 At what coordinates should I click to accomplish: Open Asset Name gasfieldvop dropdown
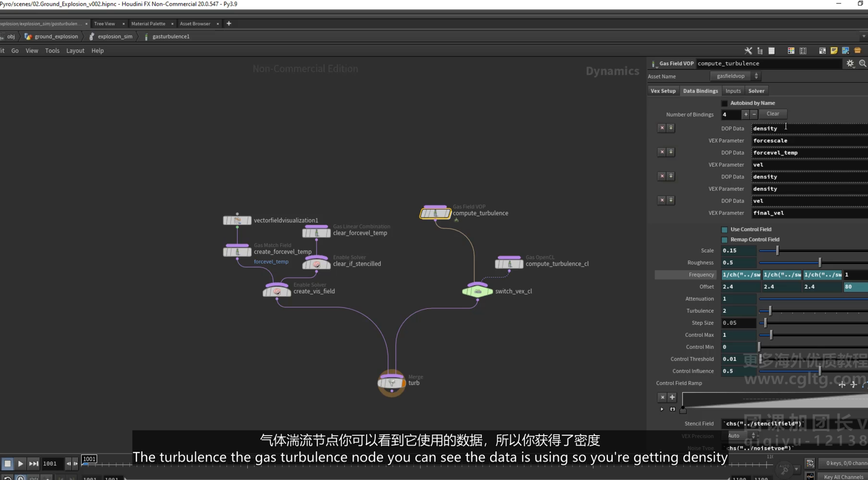click(735, 76)
